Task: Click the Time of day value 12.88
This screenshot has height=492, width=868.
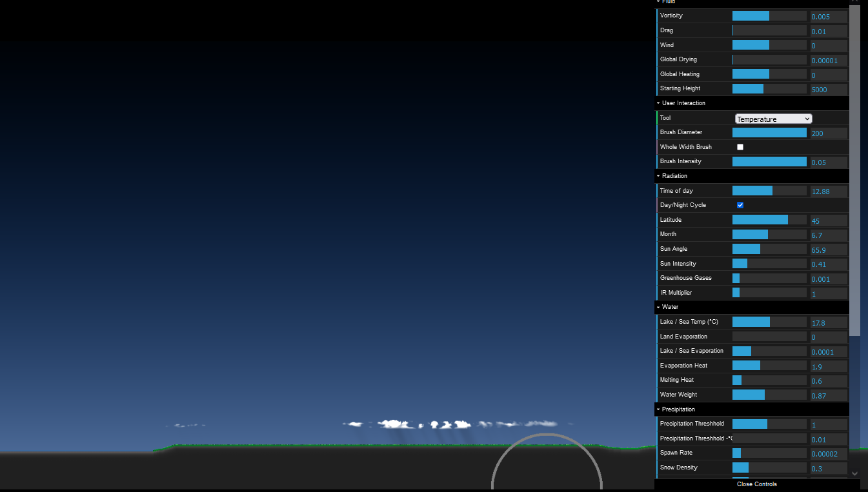Action: [x=829, y=192]
